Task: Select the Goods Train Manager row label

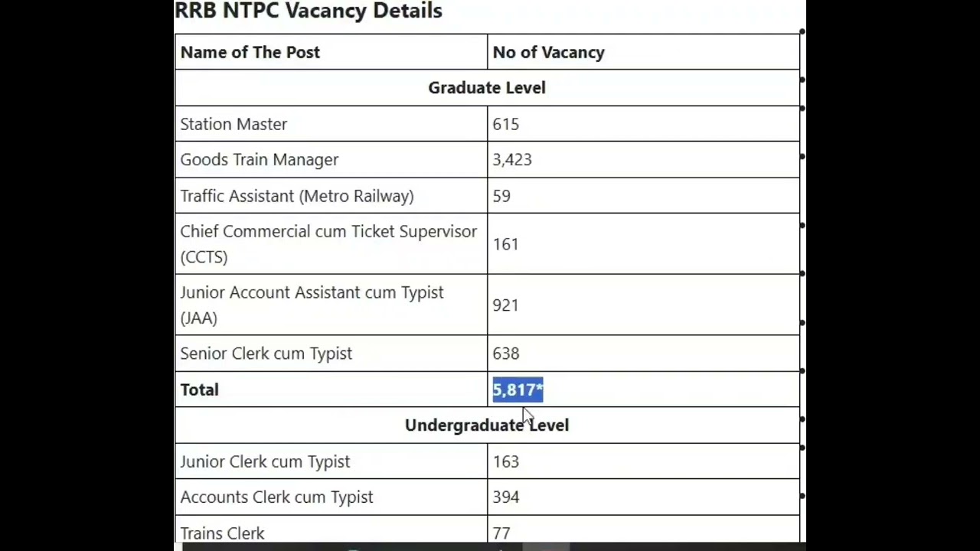Action: pos(259,160)
